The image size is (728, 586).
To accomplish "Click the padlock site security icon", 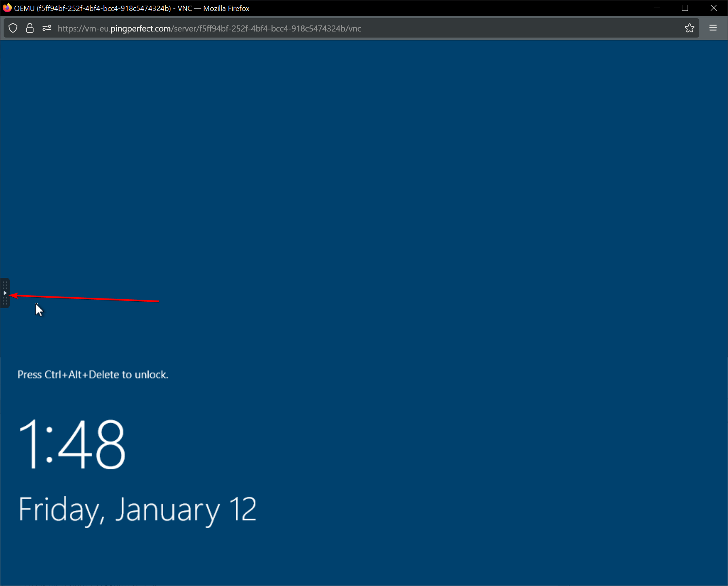I will 29,28.
